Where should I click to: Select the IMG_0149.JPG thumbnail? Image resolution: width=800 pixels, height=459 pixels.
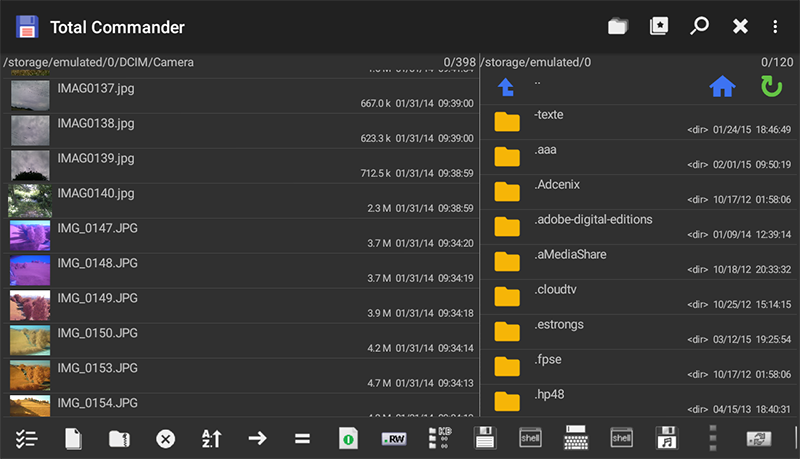(x=30, y=305)
